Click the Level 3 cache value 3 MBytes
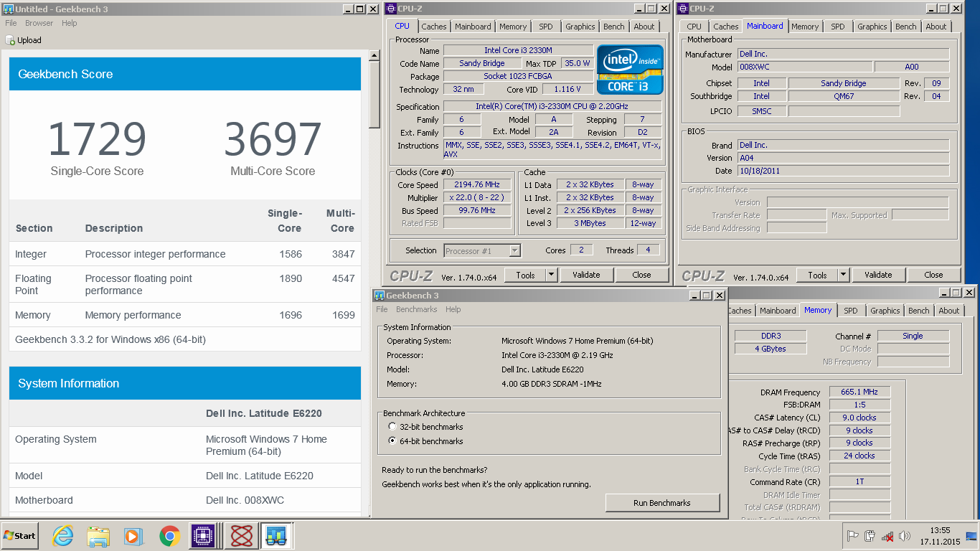 (x=590, y=223)
